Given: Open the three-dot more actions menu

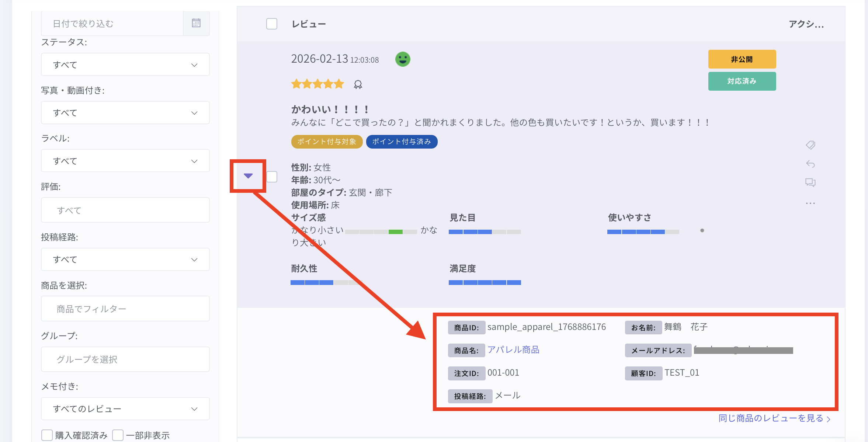Looking at the screenshot, I should point(810,203).
